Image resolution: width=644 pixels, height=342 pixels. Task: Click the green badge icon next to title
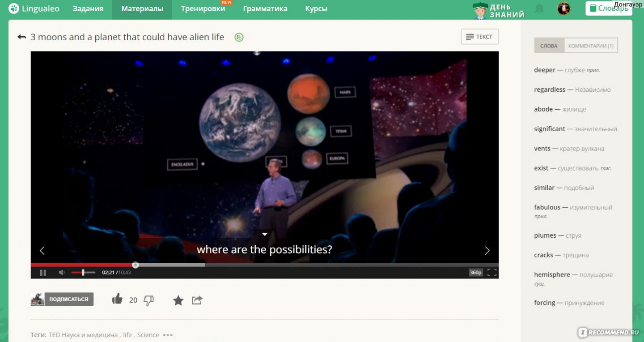pyautogui.click(x=239, y=37)
